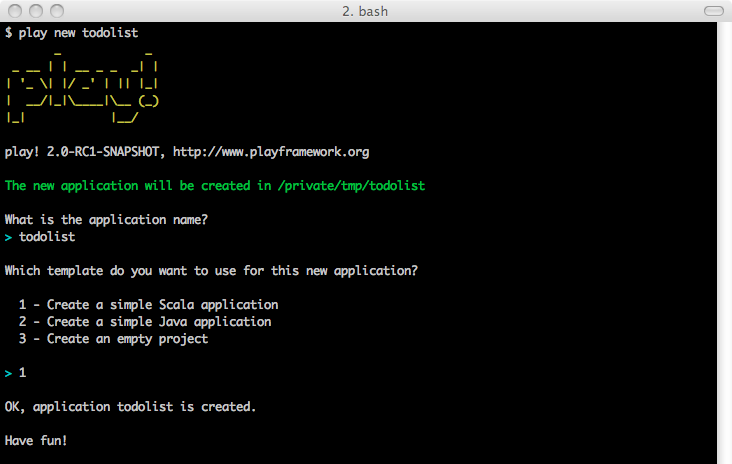
Task: Click the template answer '1' input line
Action: (22, 373)
